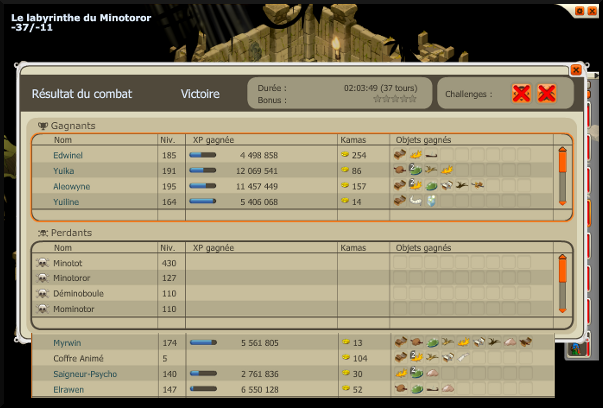The image size is (603, 408).
Task: Select the flame item in Edwinel's loot
Action: click(415, 155)
